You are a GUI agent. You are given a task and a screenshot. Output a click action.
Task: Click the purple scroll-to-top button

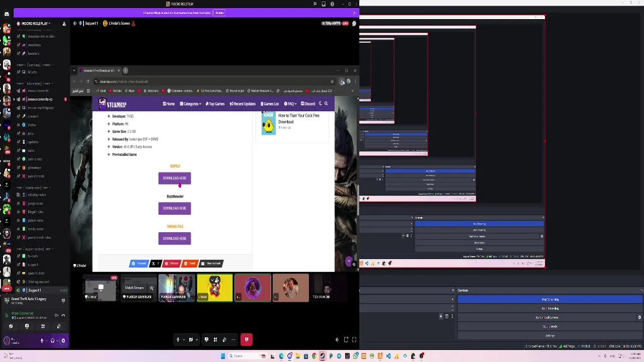349,261
